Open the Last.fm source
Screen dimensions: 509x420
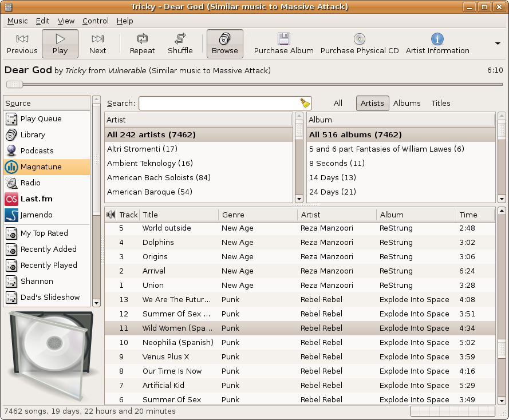pyautogui.click(x=47, y=199)
